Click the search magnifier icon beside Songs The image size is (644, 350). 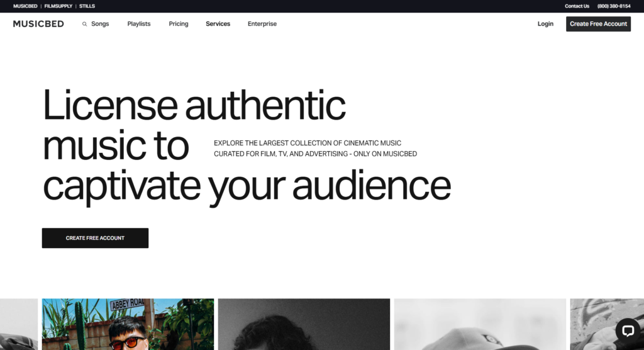click(x=85, y=25)
